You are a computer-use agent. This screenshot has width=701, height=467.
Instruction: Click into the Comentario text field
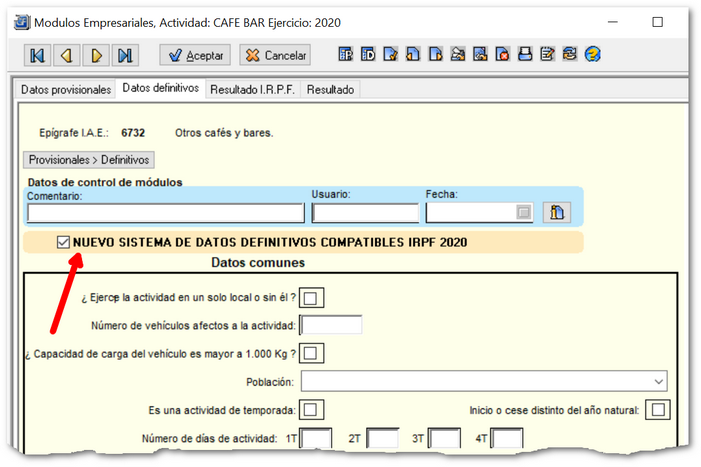[165, 213]
